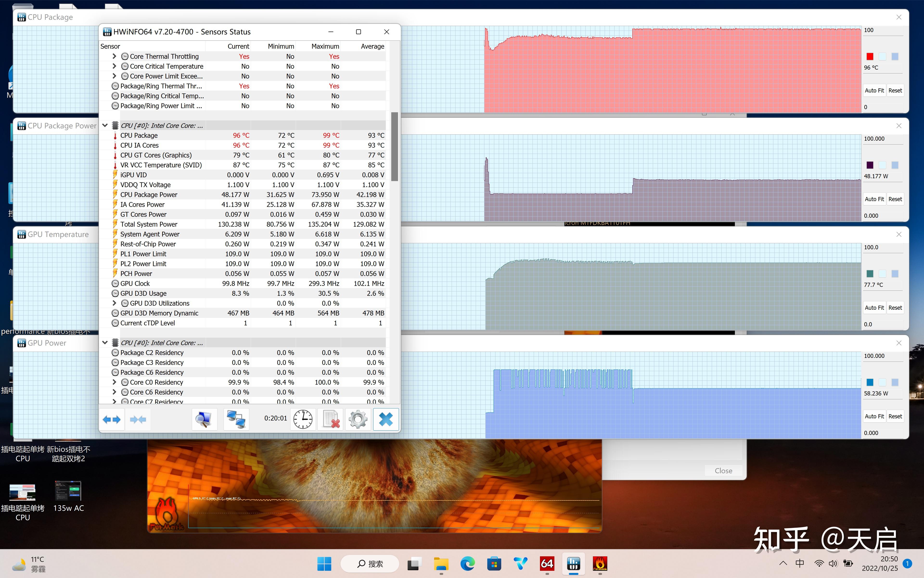924x578 pixels.
Task: Click the HWiNFO sensor list vertical scrollbar
Action: (394, 146)
